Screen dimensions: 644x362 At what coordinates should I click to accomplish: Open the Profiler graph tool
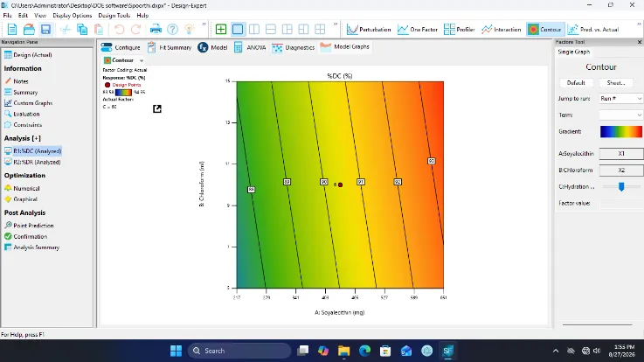click(459, 29)
